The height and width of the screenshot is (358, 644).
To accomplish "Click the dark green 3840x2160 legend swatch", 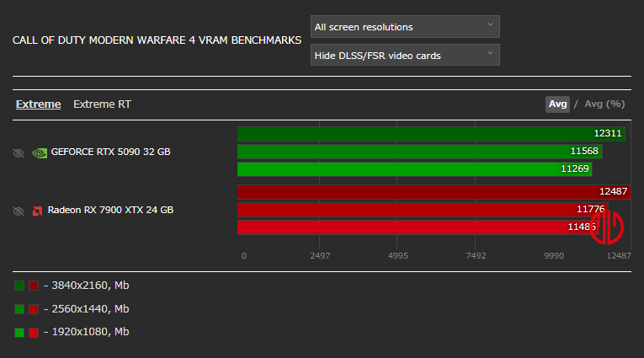I will [19, 286].
